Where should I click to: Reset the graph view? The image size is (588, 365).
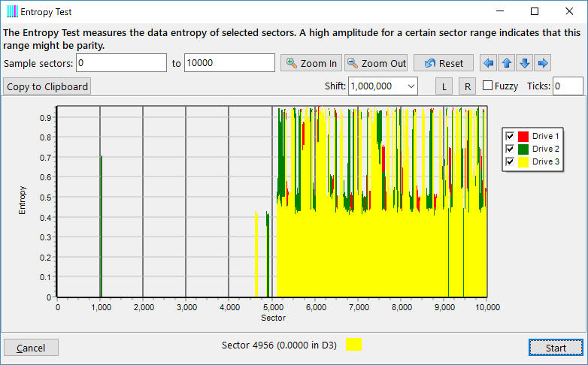tap(444, 63)
